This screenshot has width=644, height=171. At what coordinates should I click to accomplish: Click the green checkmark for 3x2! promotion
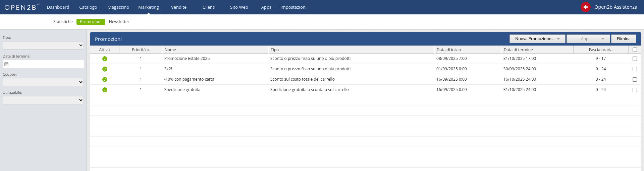pyautogui.click(x=105, y=69)
